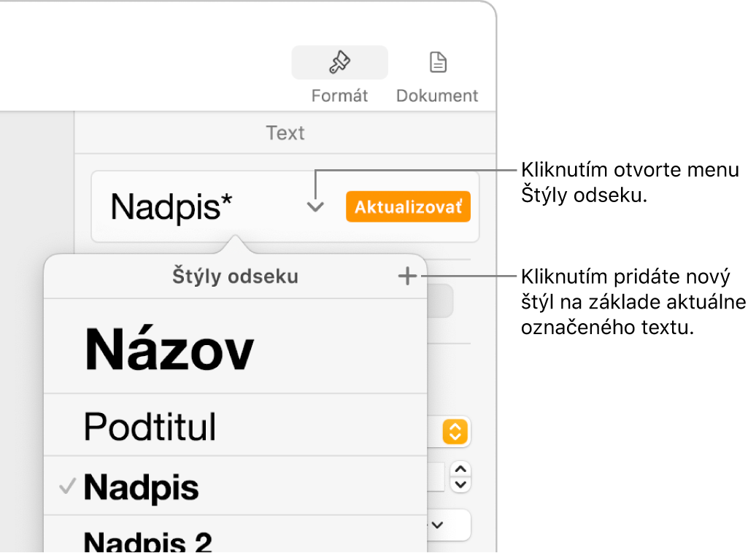The image size is (756, 553).
Task: Open the partly hidden chevron dropdown at bottom
Action: click(448, 525)
